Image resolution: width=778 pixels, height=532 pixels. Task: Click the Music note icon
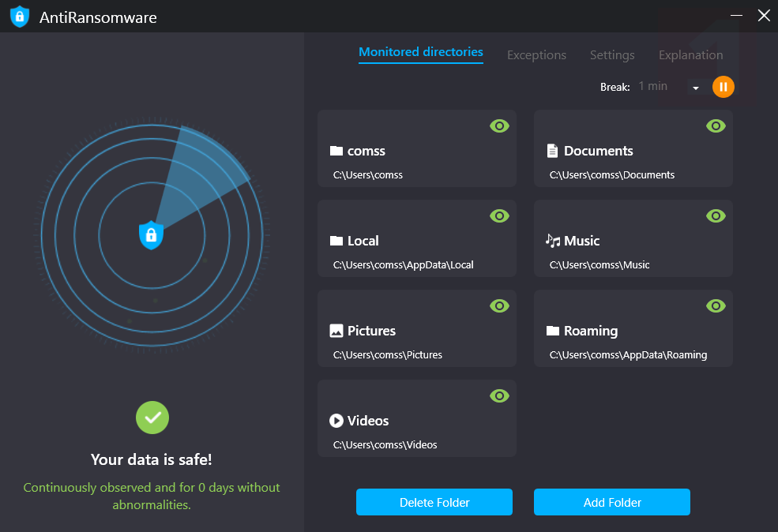[x=553, y=241]
